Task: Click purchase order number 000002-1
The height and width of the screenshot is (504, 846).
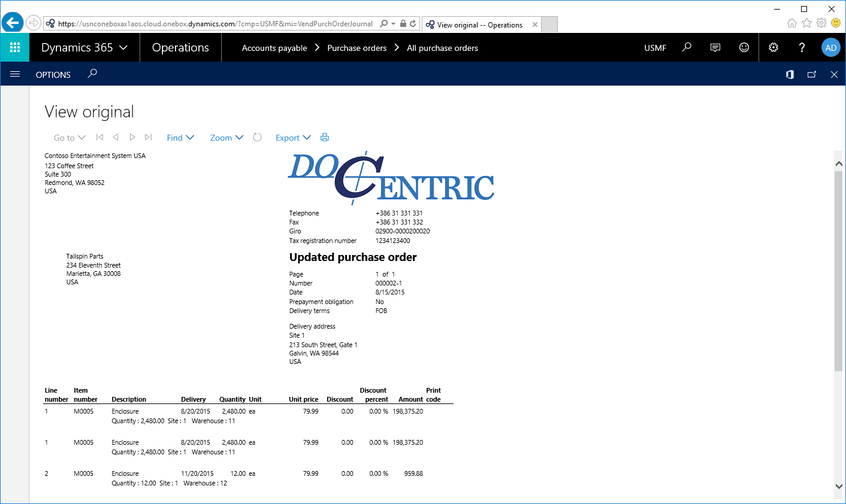Action: pos(389,284)
